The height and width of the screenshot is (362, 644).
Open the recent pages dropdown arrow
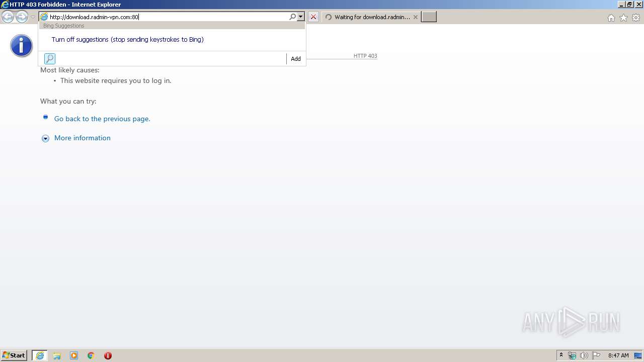coord(33,17)
